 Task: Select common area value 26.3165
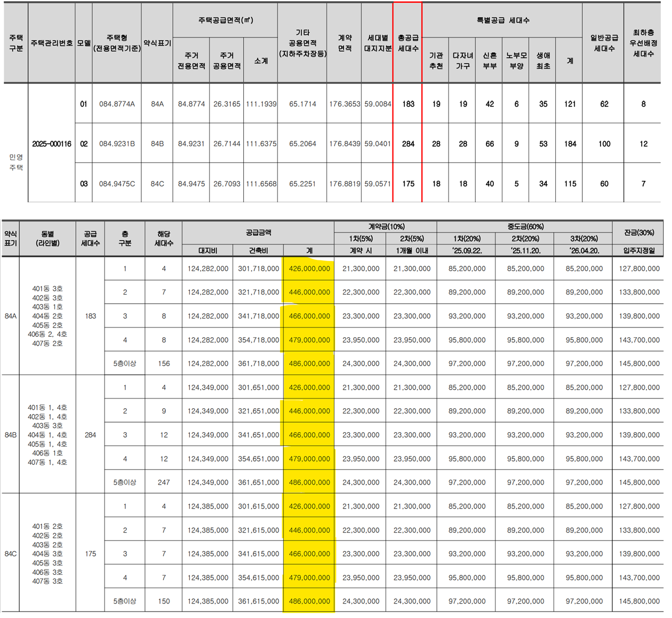tap(227, 104)
